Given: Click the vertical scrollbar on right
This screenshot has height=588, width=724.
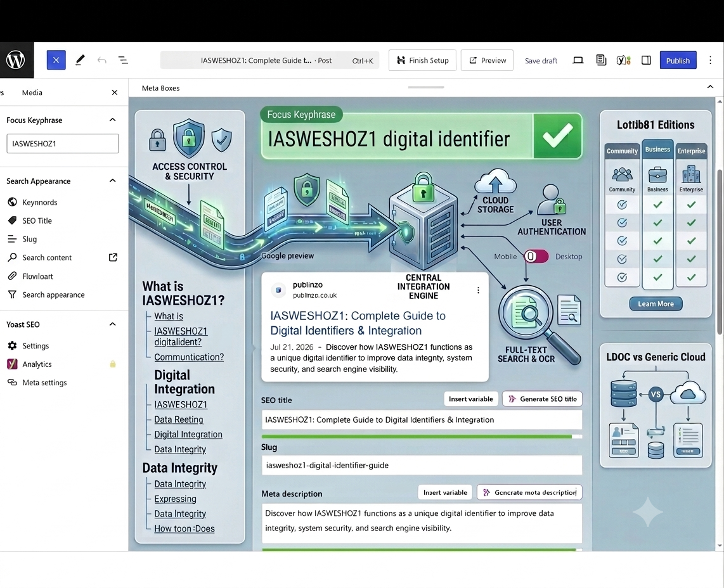Looking at the screenshot, I should (720, 252).
